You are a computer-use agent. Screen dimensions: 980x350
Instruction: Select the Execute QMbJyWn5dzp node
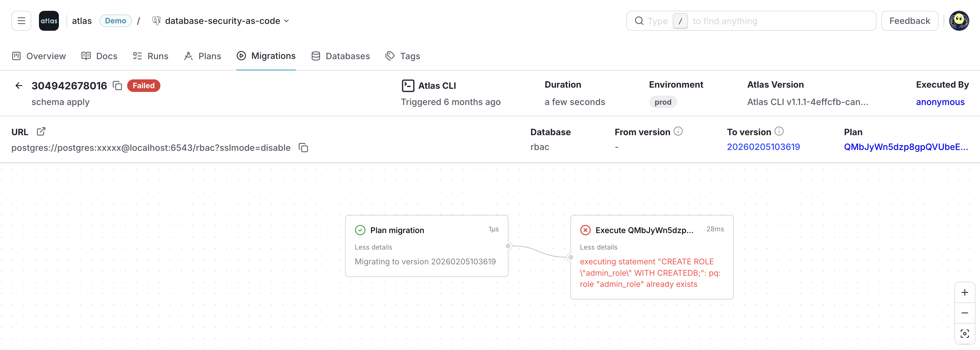click(x=652, y=257)
